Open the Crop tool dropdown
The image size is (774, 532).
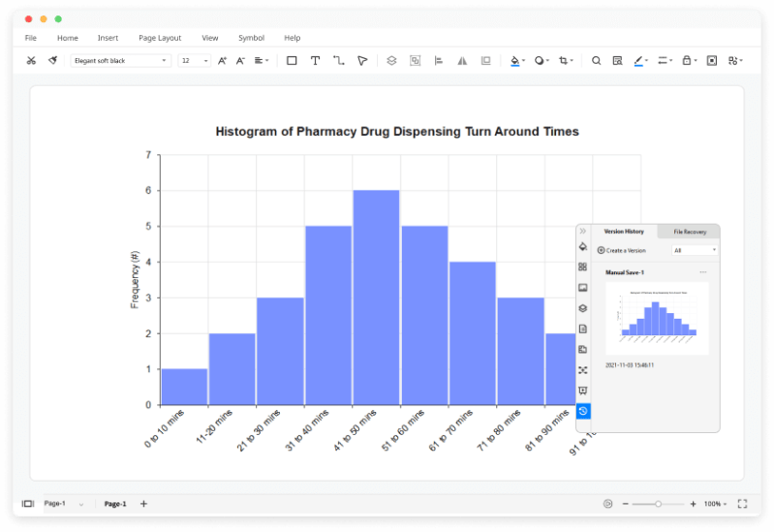(x=566, y=60)
